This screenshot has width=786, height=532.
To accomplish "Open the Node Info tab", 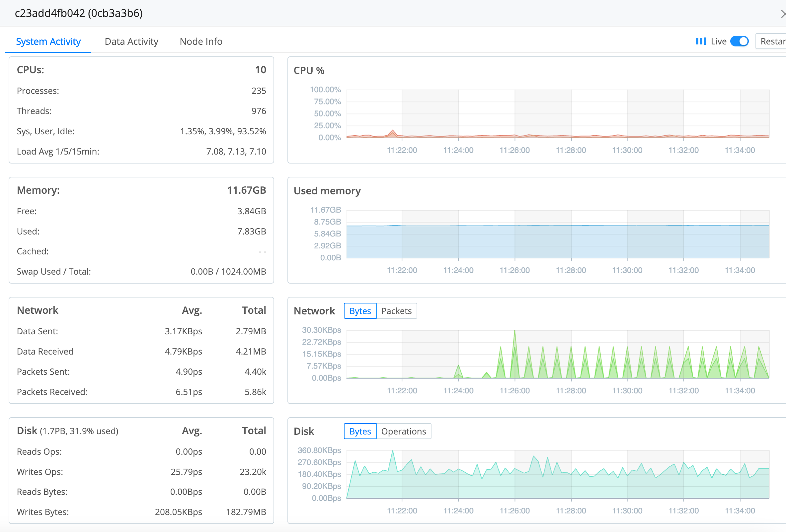I will pos(200,41).
